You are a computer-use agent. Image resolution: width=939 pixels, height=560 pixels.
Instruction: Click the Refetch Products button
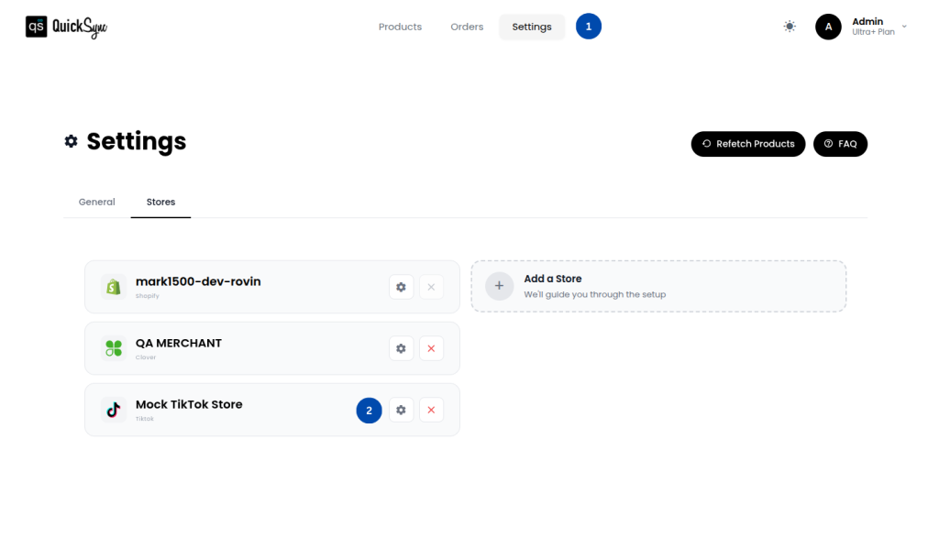[x=748, y=144]
